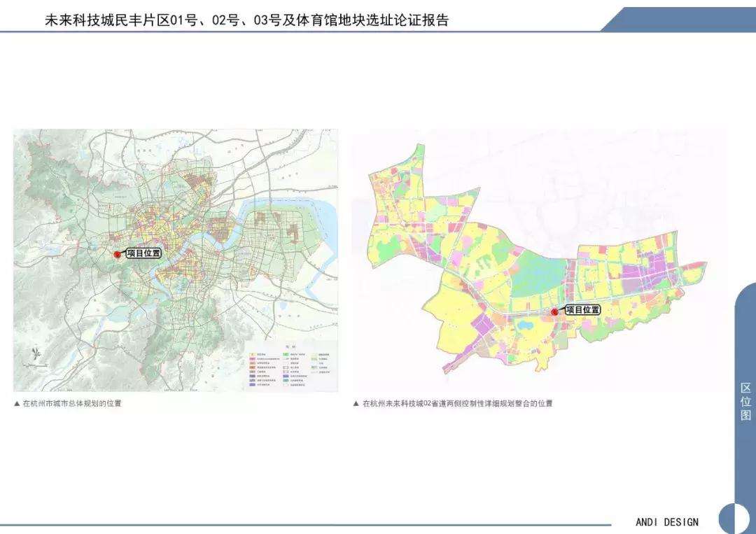Click the red 项目位置 marker dot on right map

click(556, 312)
